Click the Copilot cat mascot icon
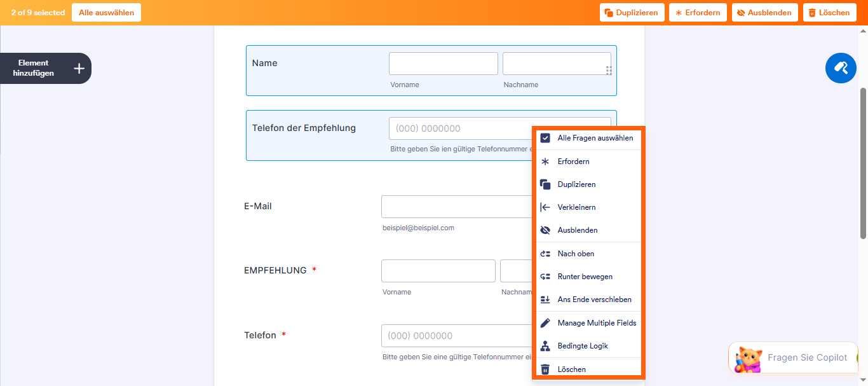The image size is (868, 386). [748, 359]
